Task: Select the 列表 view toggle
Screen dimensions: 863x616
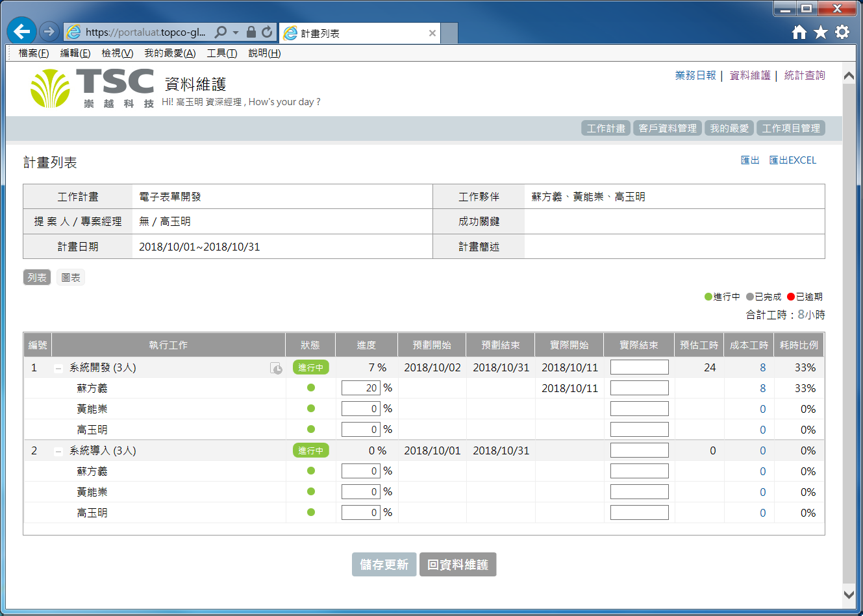Action: [37, 278]
